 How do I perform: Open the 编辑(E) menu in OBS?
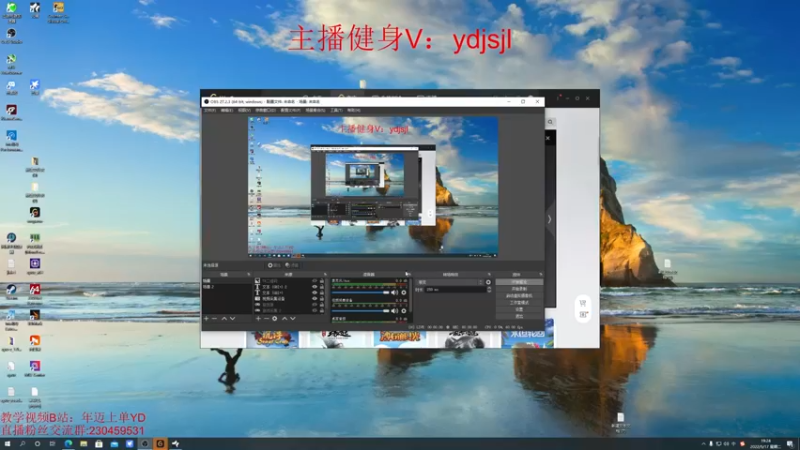click(x=227, y=110)
